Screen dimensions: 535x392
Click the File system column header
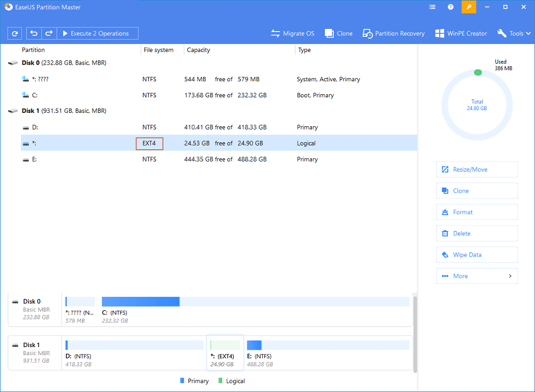tap(158, 50)
